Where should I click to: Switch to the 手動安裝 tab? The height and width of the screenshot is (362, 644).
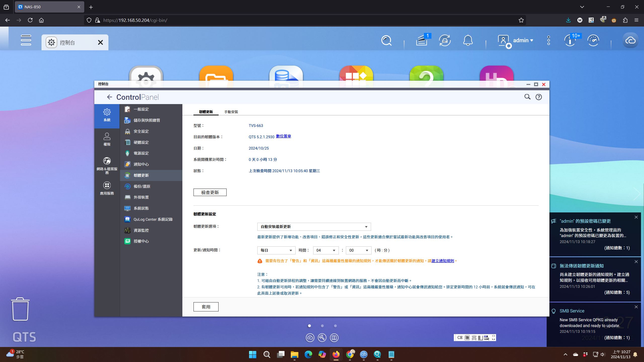[231, 112]
